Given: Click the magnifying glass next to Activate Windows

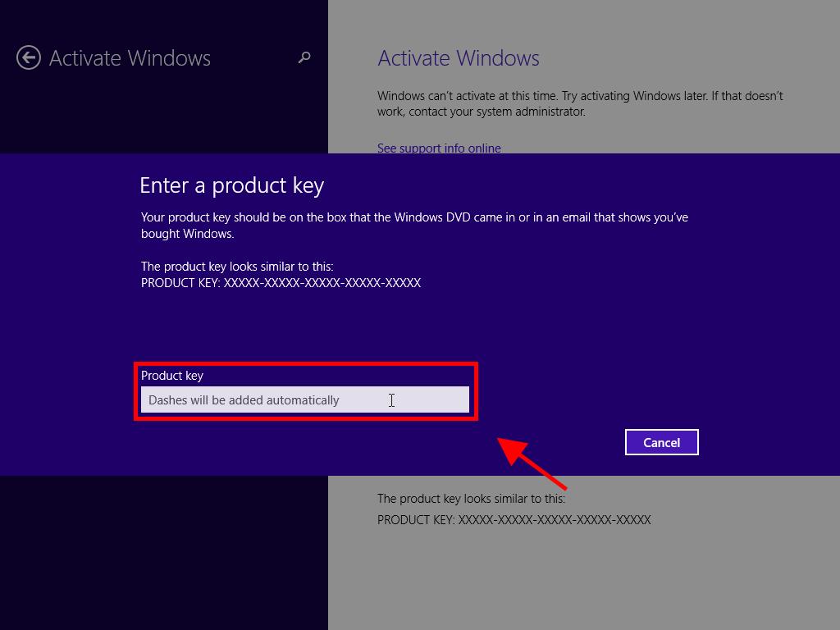Looking at the screenshot, I should (x=304, y=57).
